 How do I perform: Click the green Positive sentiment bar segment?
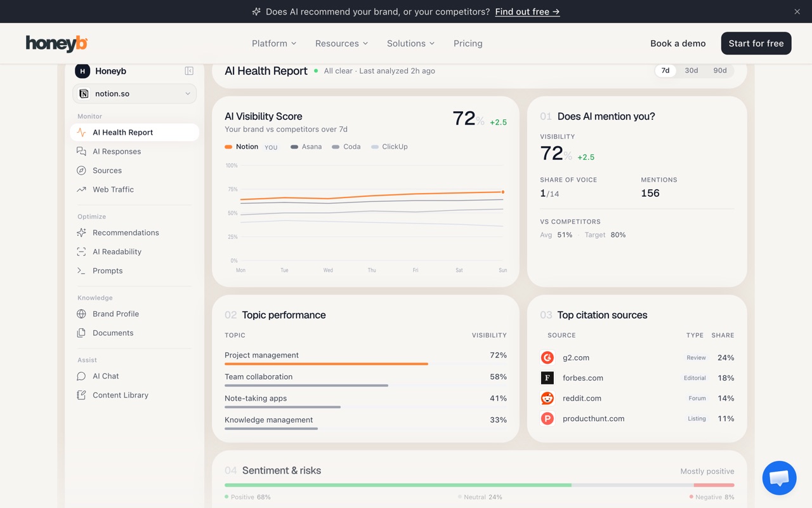(x=398, y=485)
